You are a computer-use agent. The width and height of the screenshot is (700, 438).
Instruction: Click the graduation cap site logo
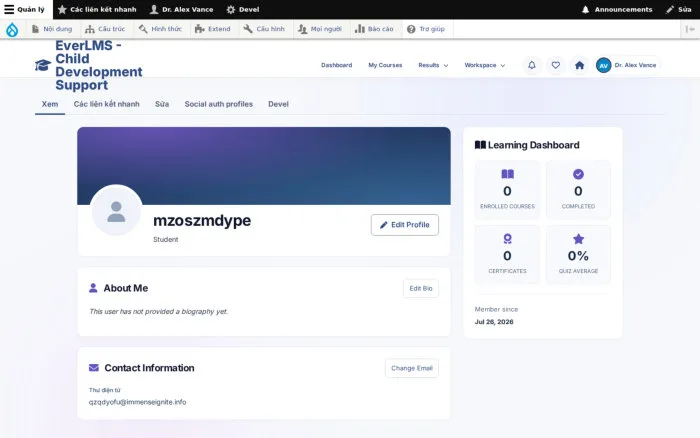[x=43, y=65]
